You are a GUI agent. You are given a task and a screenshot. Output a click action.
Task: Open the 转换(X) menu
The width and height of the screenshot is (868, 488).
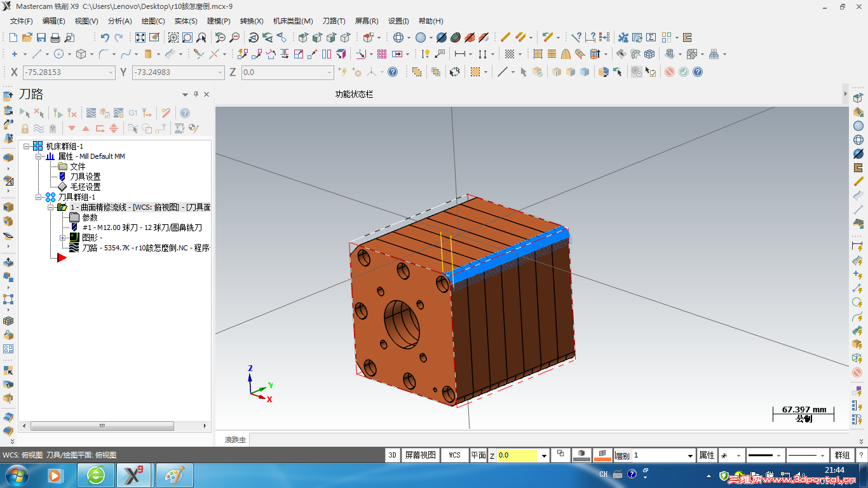252,21
